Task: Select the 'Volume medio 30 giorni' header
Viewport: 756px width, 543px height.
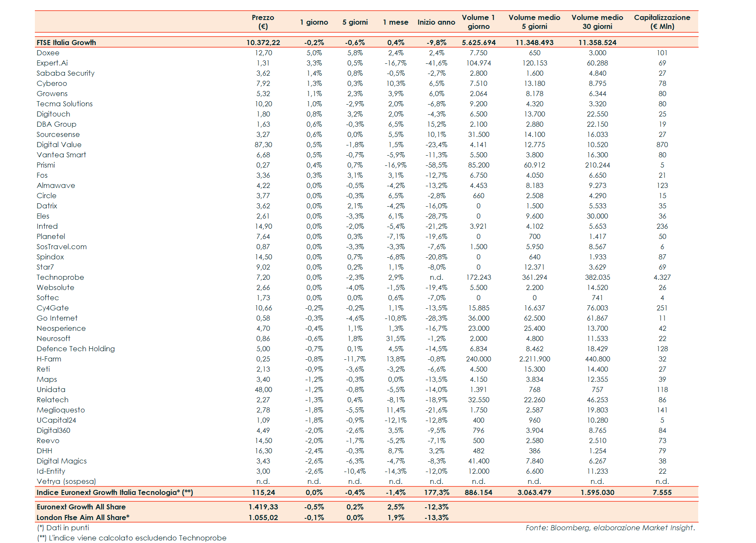Action: pyautogui.click(x=597, y=22)
